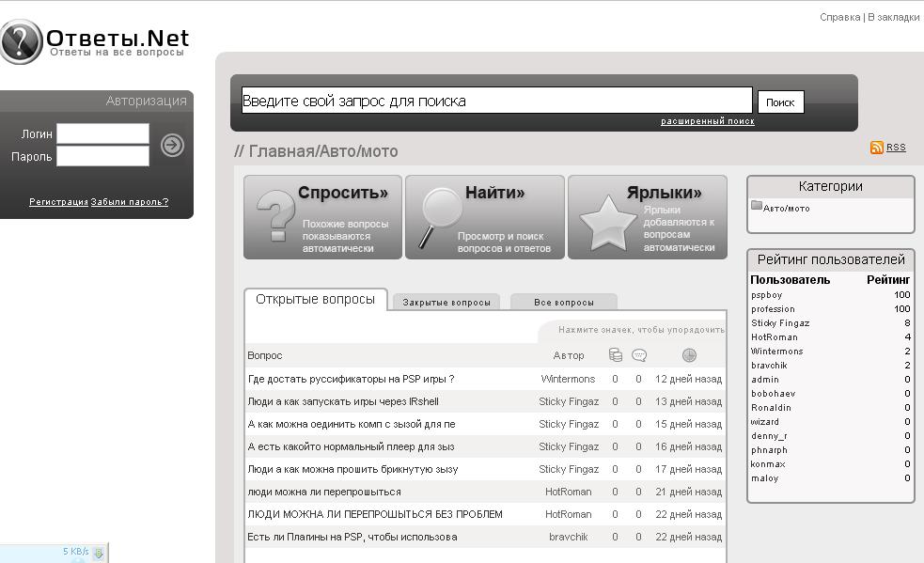Click the green download speed arrow icon
This screenshot has width=924, height=563.
[99, 553]
